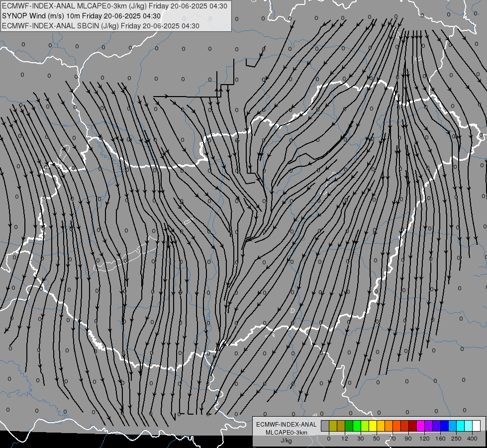Select the pure yellow legend swatch
Viewport: 487px width, 448px height.
click(373, 426)
